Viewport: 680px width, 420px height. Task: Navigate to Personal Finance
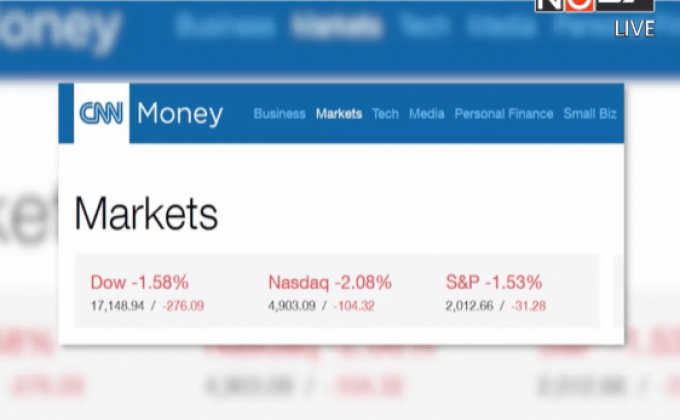pyautogui.click(x=504, y=114)
